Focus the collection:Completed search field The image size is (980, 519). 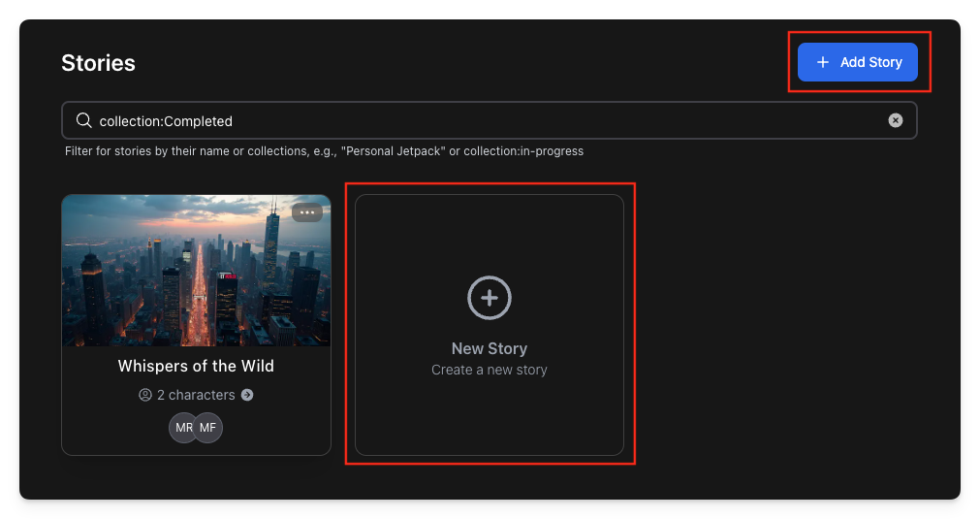click(485, 121)
